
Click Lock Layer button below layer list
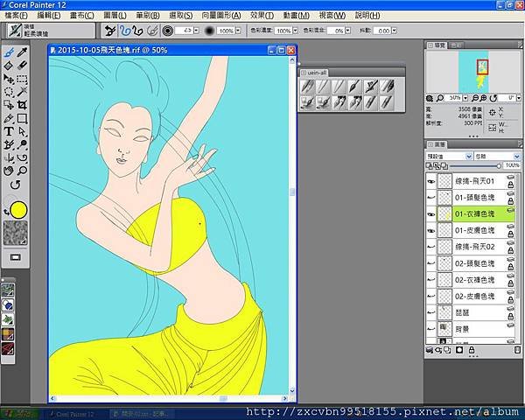click(472, 350)
